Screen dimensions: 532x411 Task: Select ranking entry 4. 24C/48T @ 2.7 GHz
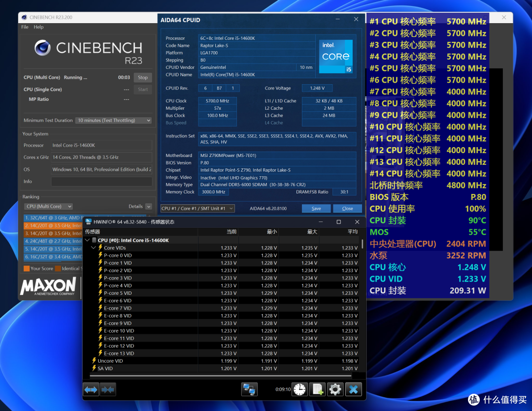click(53, 241)
